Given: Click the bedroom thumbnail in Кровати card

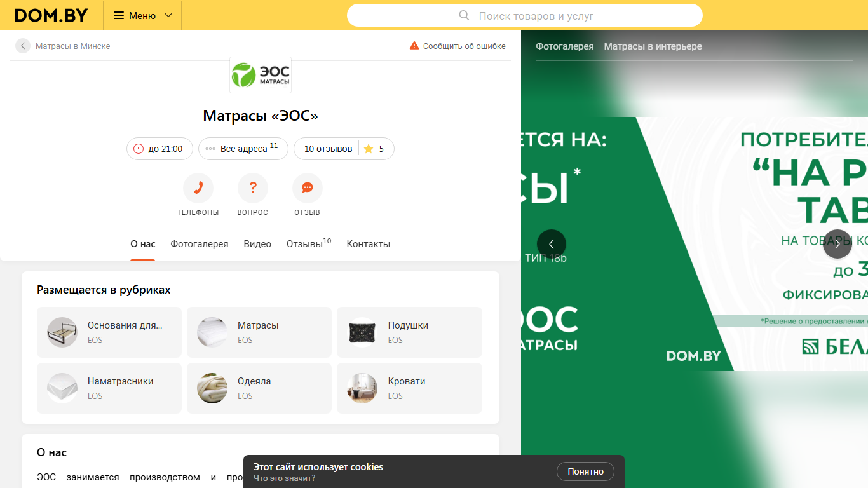Looking at the screenshot, I should click(x=363, y=388).
